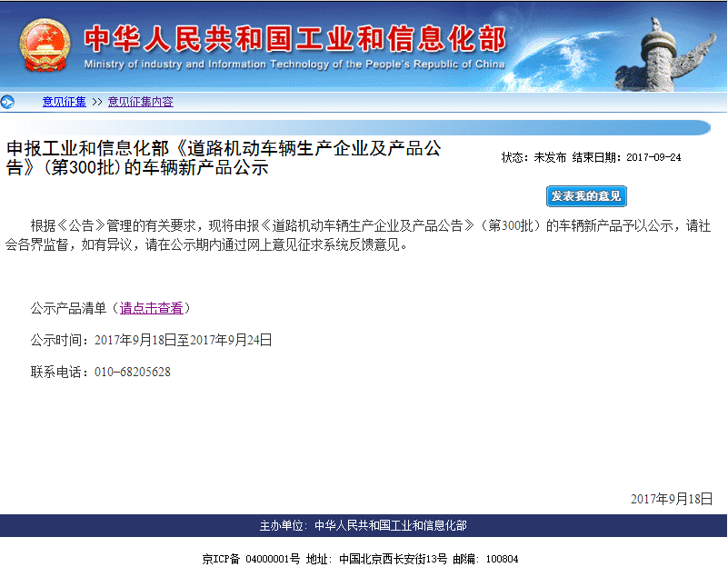Click the blue arrow icon beside the breadcrumb
The image size is (728, 567).
point(7,101)
